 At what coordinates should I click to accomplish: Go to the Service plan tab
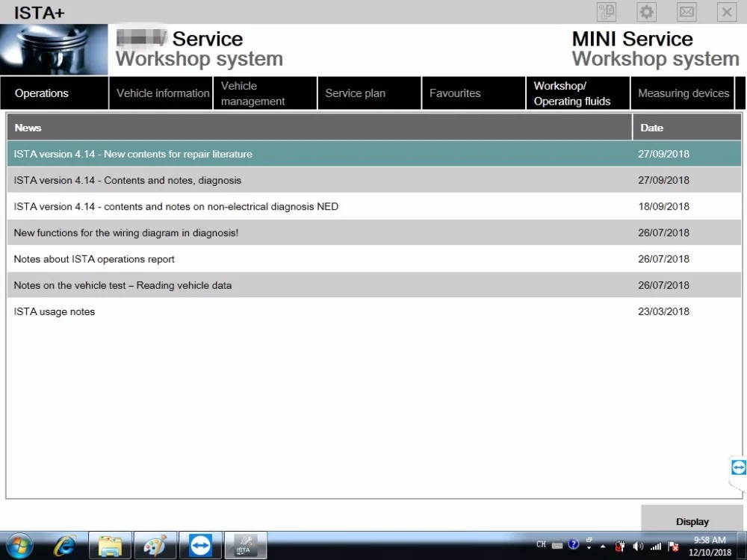(x=370, y=93)
